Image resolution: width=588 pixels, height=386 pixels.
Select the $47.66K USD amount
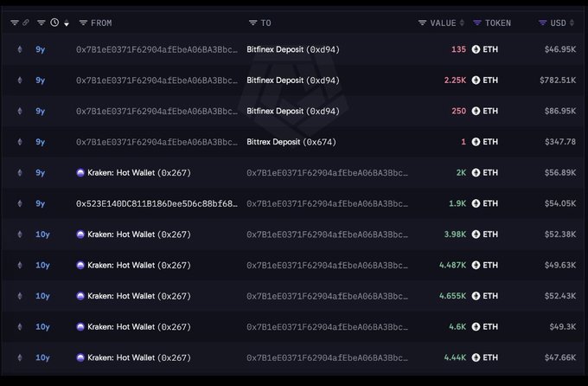click(x=560, y=357)
